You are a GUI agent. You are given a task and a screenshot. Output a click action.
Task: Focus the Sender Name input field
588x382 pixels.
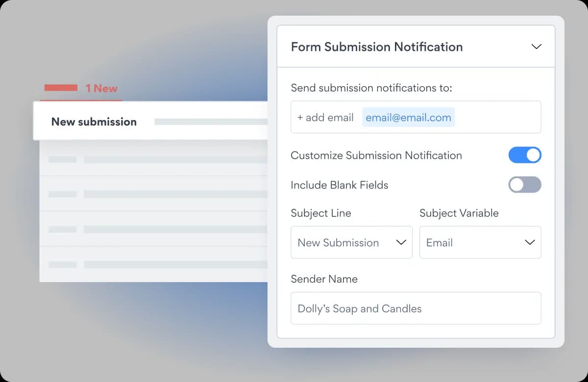click(416, 308)
